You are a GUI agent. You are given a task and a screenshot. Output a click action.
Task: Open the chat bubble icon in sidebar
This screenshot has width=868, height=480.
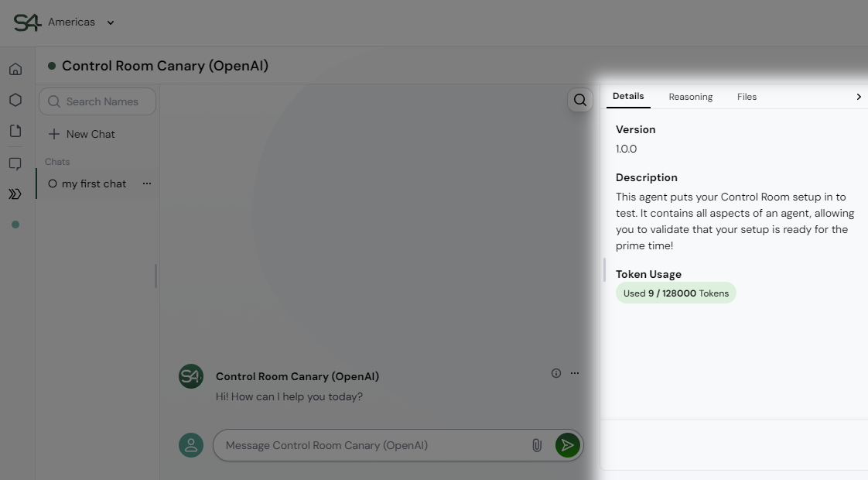pyautogui.click(x=15, y=163)
